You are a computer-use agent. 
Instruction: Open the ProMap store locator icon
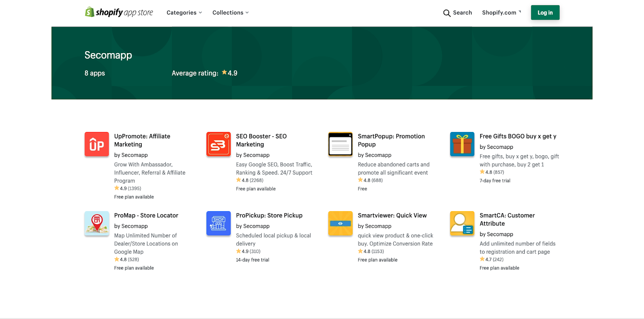(97, 223)
